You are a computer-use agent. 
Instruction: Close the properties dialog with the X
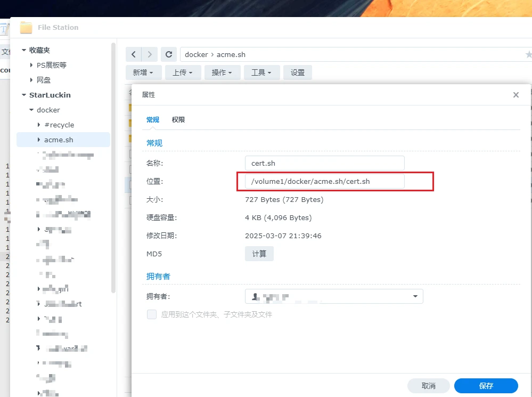click(x=515, y=95)
